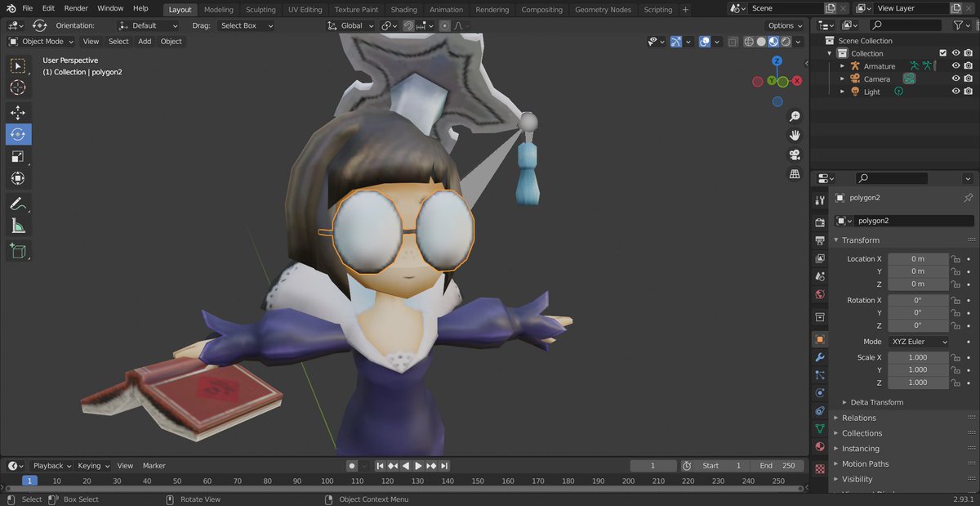Viewport: 980px width, 506px height.
Task: Switch to the Shading workspace tab
Action: [x=403, y=10]
